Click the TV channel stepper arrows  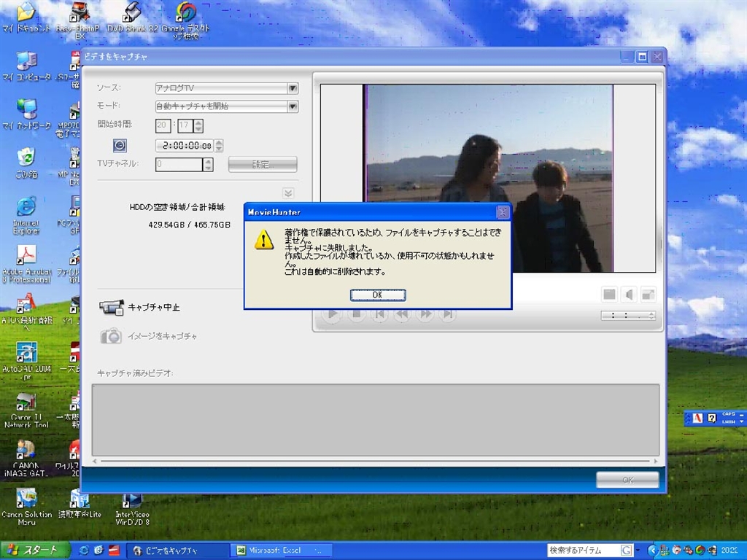click(x=209, y=165)
